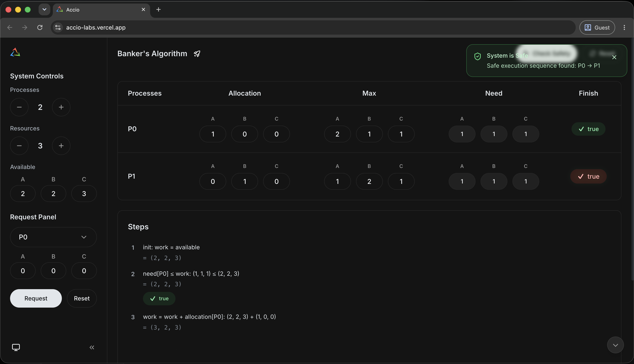Decrease the Processes count with minus
Image resolution: width=634 pixels, height=364 pixels.
(19, 107)
